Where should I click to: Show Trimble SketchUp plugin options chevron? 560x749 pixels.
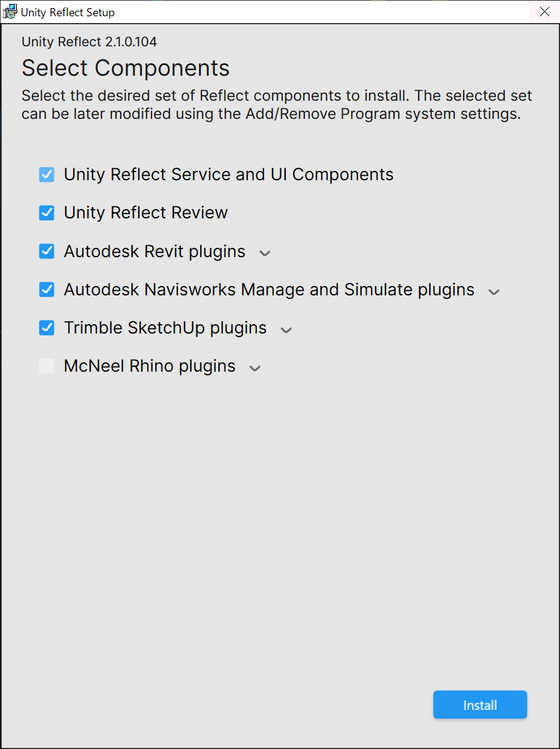click(286, 330)
